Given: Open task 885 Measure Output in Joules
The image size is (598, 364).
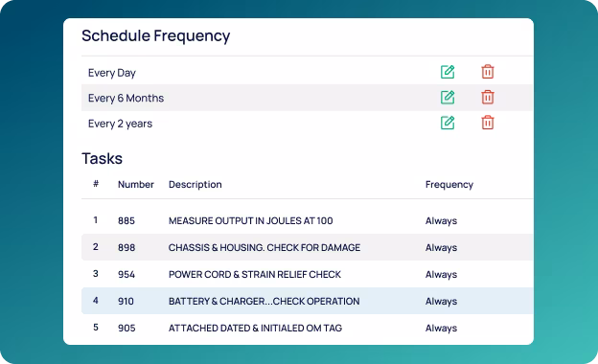Looking at the screenshot, I should tap(307, 220).
